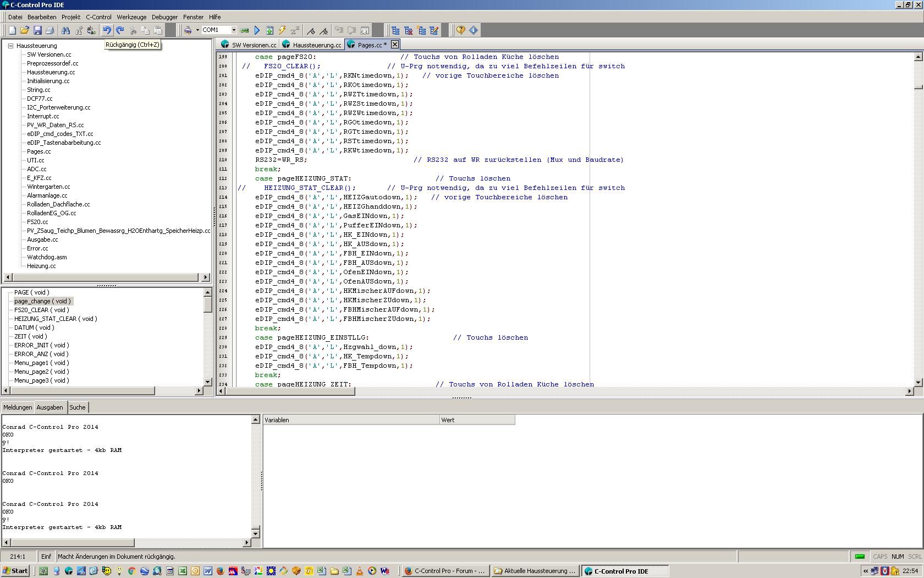This screenshot has width=924, height=578.
Task: Run the program with blue play arrow
Action: pyautogui.click(x=257, y=30)
